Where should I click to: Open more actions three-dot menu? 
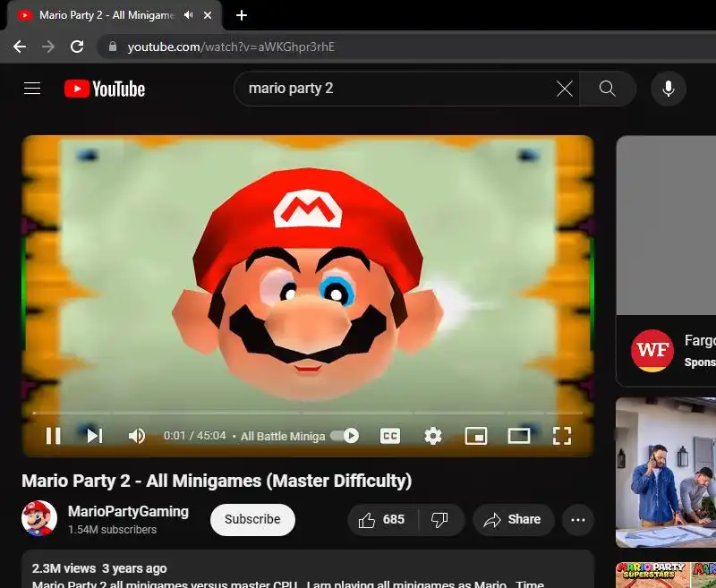click(x=578, y=519)
